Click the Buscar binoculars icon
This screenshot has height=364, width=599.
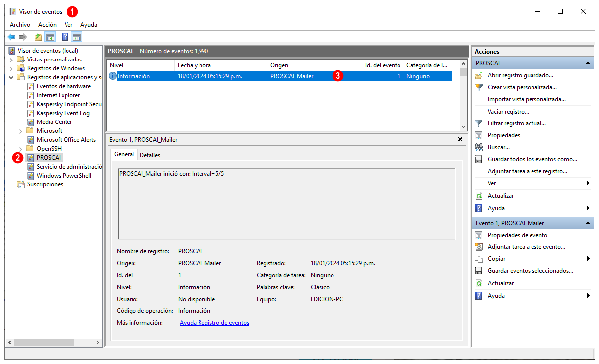click(x=479, y=147)
